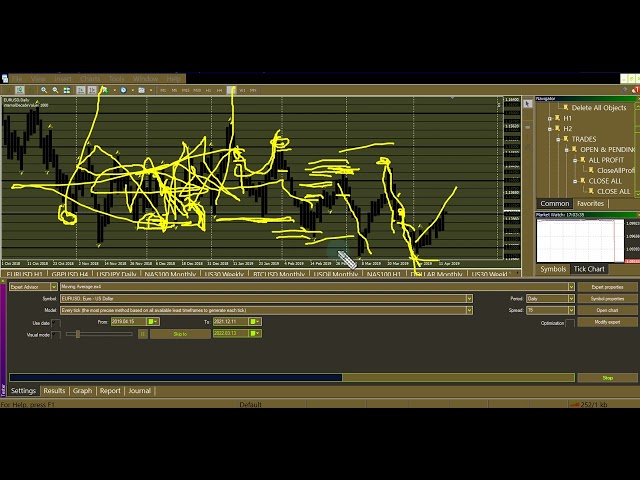Click the Delete All Objects script icon
The image size is (640, 480).
(x=565, y=108)
